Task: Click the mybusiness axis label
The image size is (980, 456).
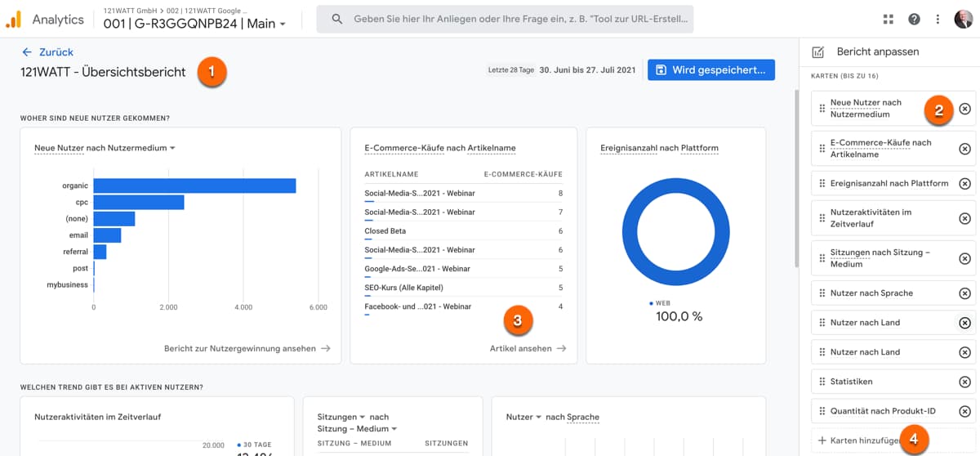Action: (67, 284)
